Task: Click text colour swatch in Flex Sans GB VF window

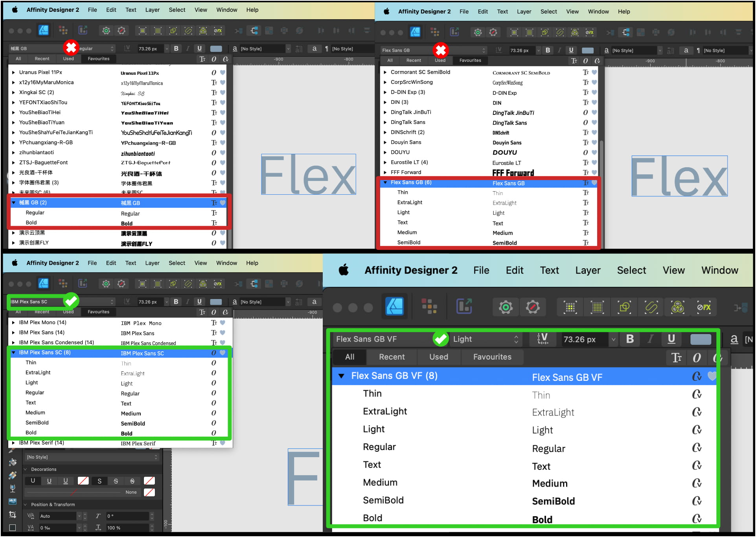Action: [x=701, y=339]
